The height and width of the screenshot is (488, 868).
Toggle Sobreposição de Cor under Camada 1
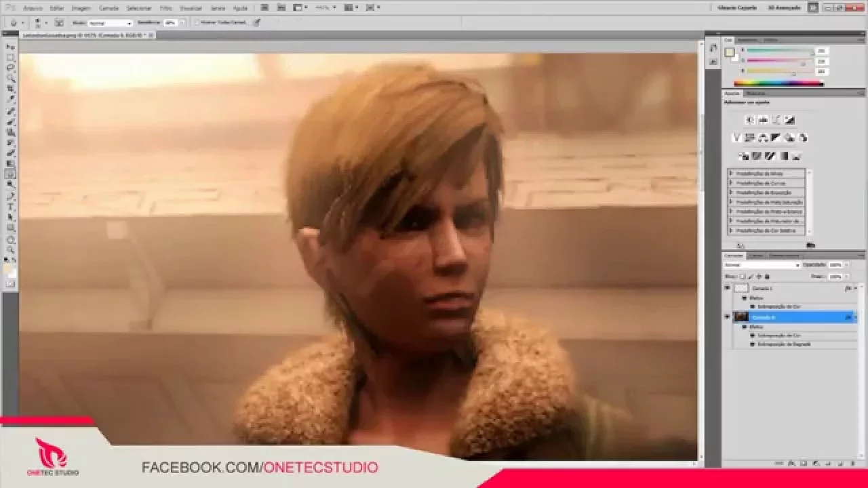753,306
